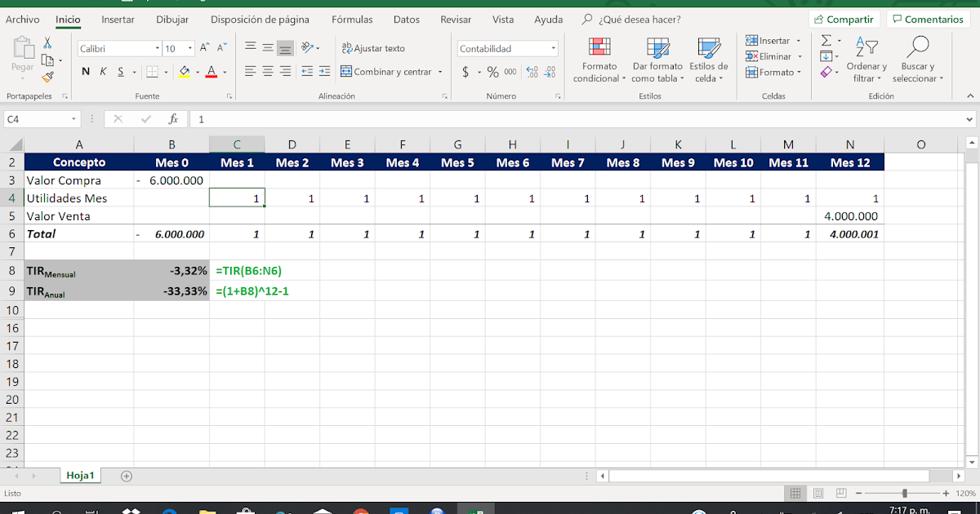Open the Formato condicional gallery

599,59
